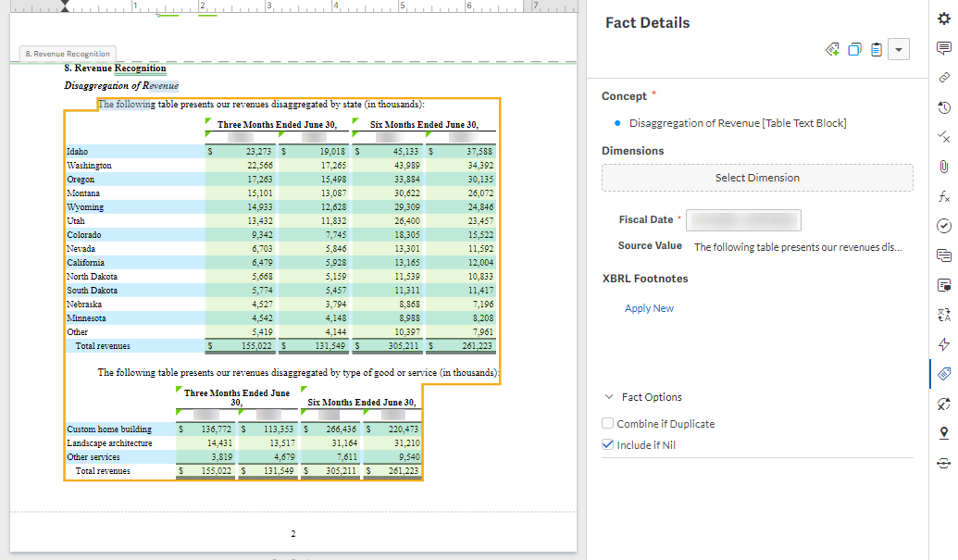
Task: Open the comments panel icon
Action: pyautogui.click(x=943, y=49)
